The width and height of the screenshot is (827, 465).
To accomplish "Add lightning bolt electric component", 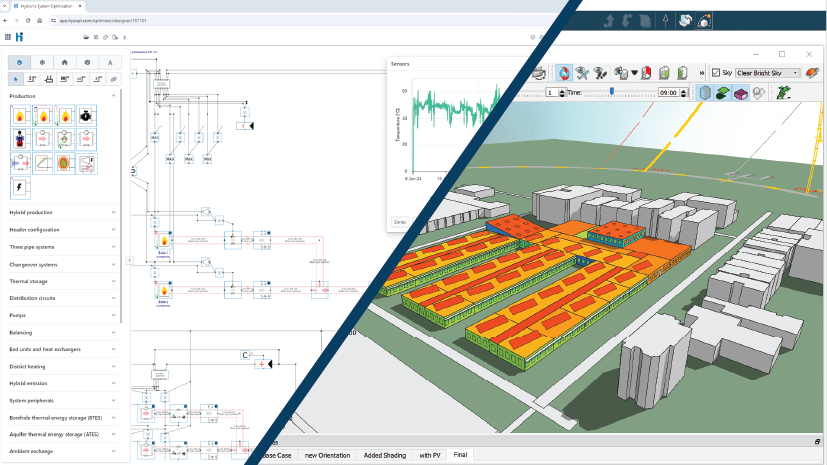I will (x=20, y=188).
